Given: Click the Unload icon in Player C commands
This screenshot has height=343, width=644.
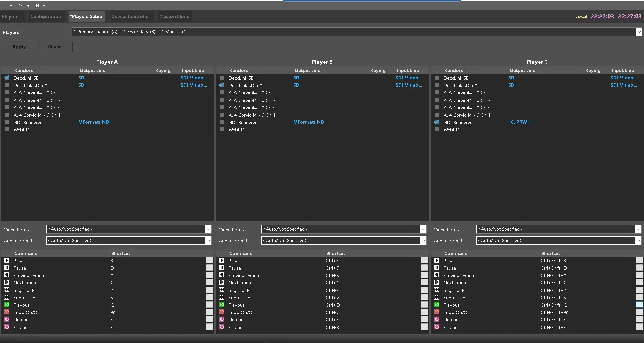Looking at the screenshot, I should [x=437, y=319].
